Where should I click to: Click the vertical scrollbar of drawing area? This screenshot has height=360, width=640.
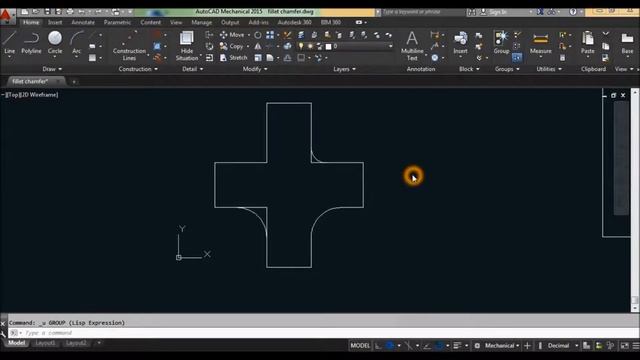[635, 200]
